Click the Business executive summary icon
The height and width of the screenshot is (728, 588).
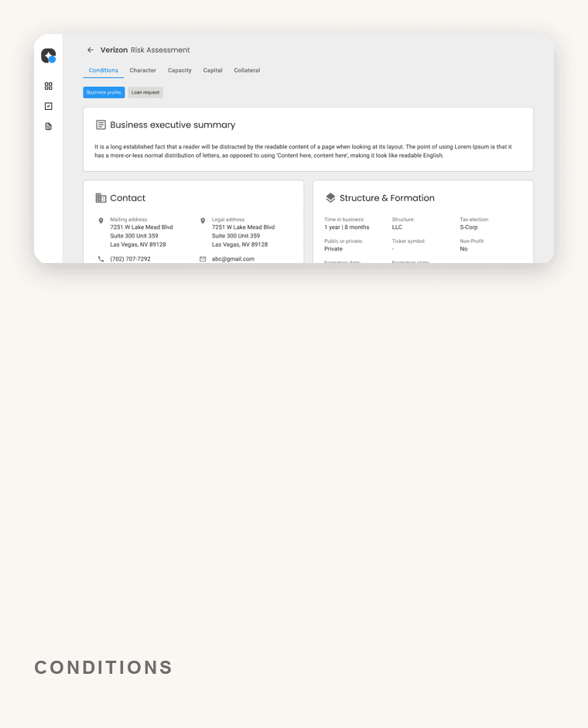pyautogui.click(x=101, y=125)
